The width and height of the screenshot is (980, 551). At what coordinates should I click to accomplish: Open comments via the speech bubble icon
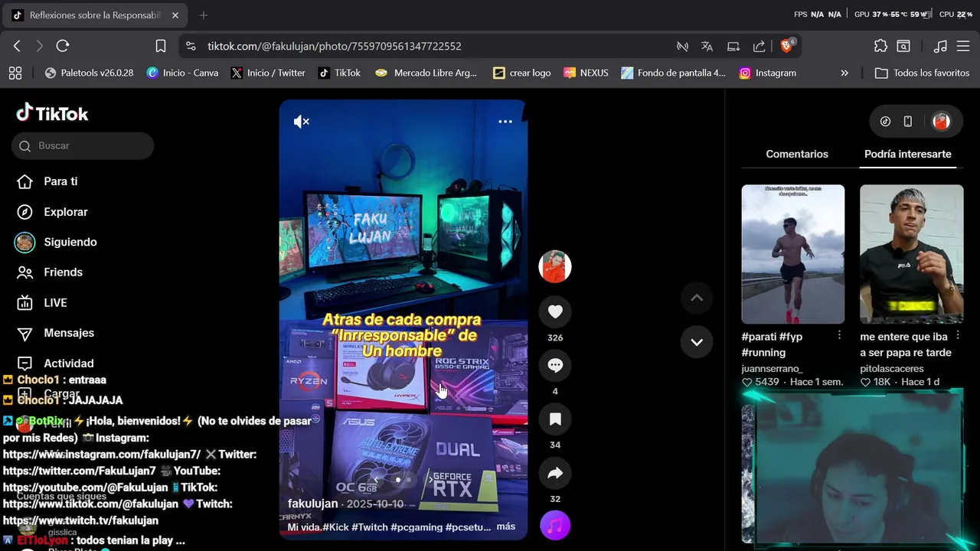(x=555, y=365)
